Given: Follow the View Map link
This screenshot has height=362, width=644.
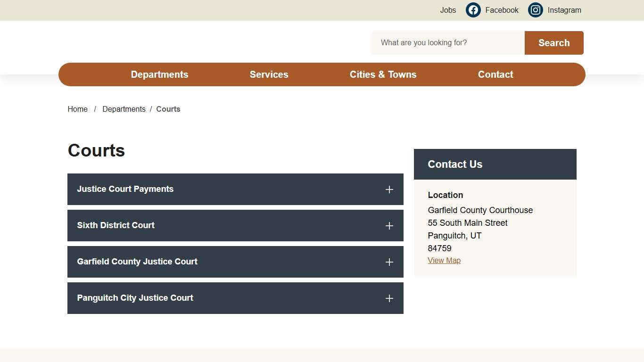Looking at the screenshot, I should pos(444,261).
